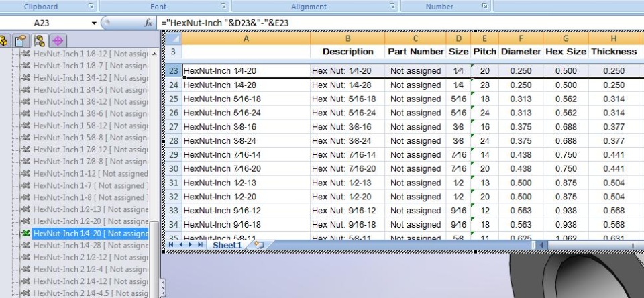Select HexNut-Inch 1-7 configuration
Image resolution: width=644 pixels, height=298 pixels.
tap(91, 185)
